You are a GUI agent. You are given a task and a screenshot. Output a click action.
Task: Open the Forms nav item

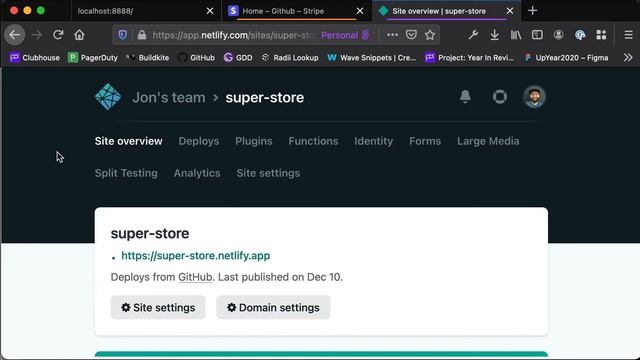[425, 141]
